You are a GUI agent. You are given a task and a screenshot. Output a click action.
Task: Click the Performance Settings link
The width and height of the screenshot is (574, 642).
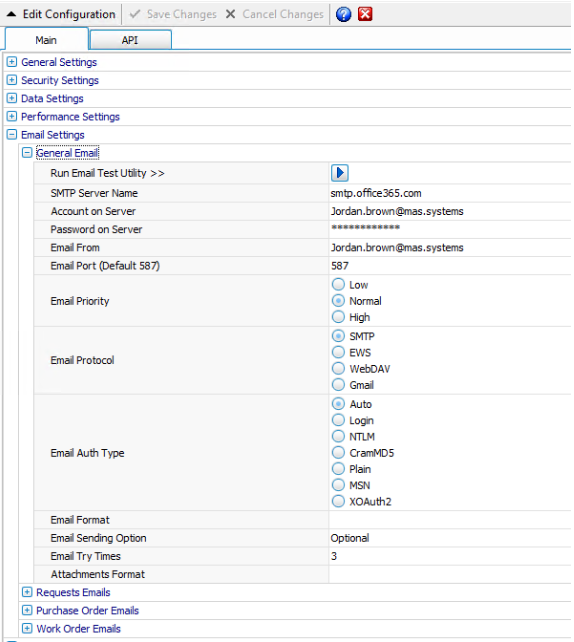70,117
